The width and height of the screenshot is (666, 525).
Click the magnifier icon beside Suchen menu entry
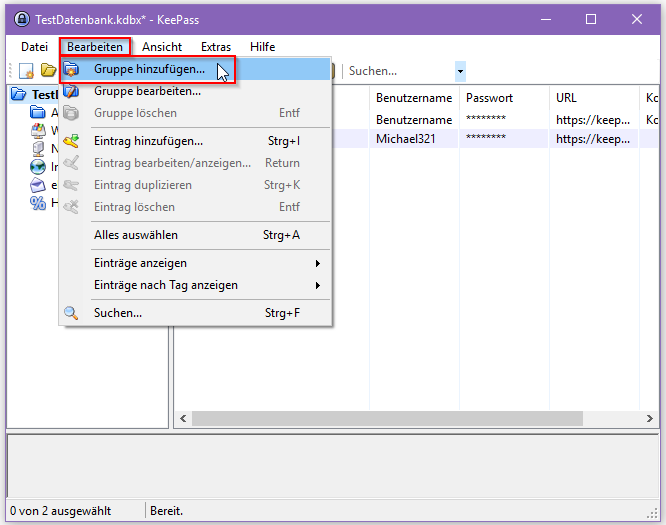71,313
